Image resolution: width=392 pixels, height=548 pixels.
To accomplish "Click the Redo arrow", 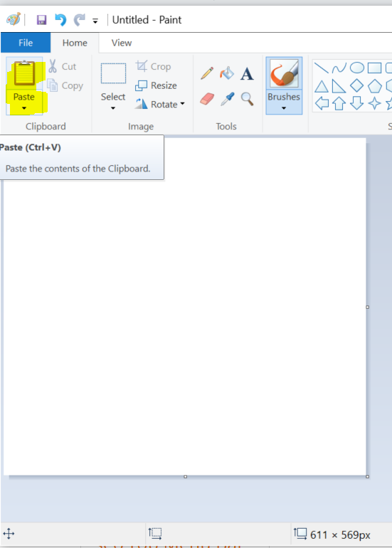I will [79, 20].
